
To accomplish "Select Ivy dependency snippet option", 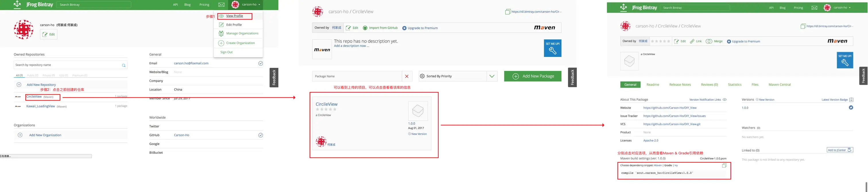I will click(676, 165).
